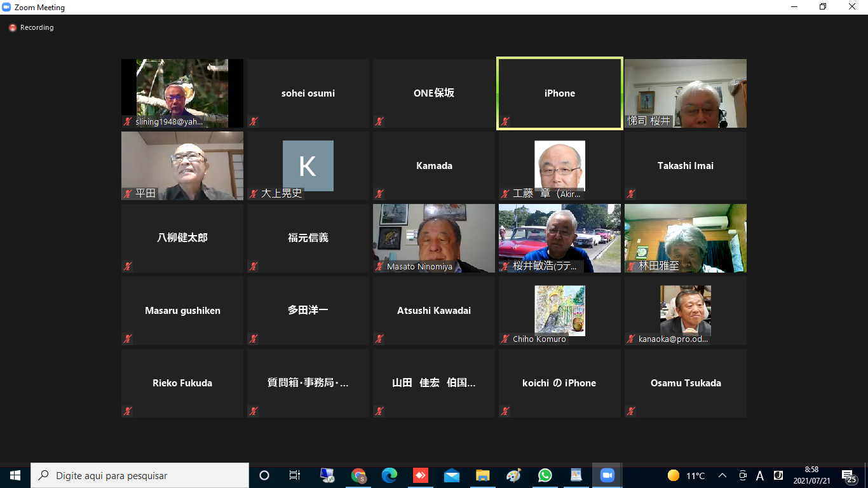
Task: Click the 11°C weather widget
Action: click(x=686, y=475)
